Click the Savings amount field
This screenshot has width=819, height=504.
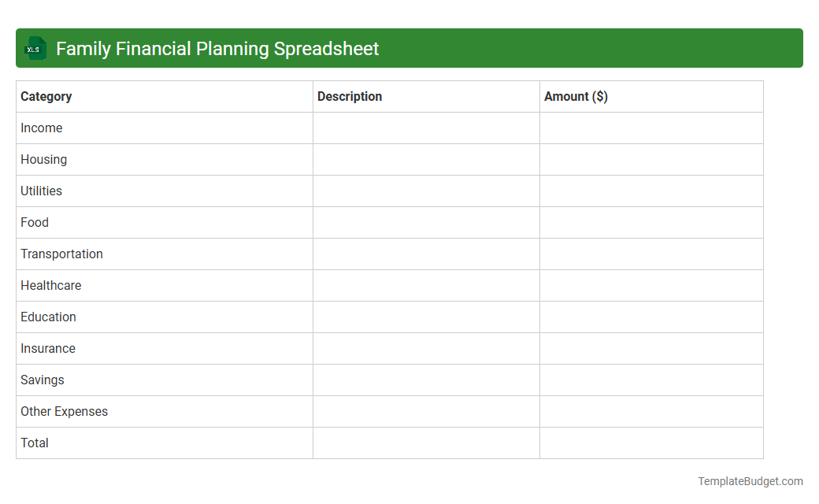click(x=651, y=380)
